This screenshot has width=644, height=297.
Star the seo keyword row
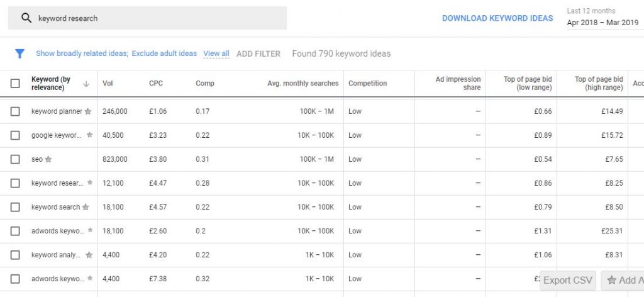point(48,159)
